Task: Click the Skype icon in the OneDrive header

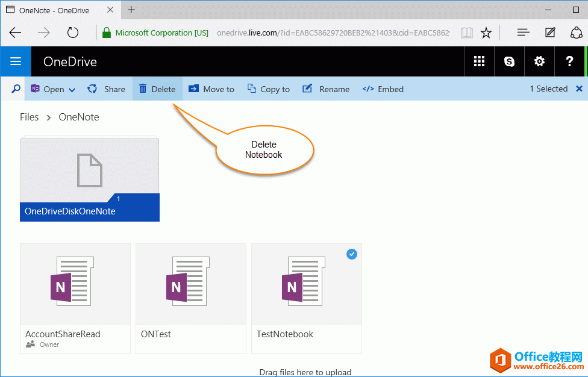Action: pyautogui.click(x=509, y=61)
